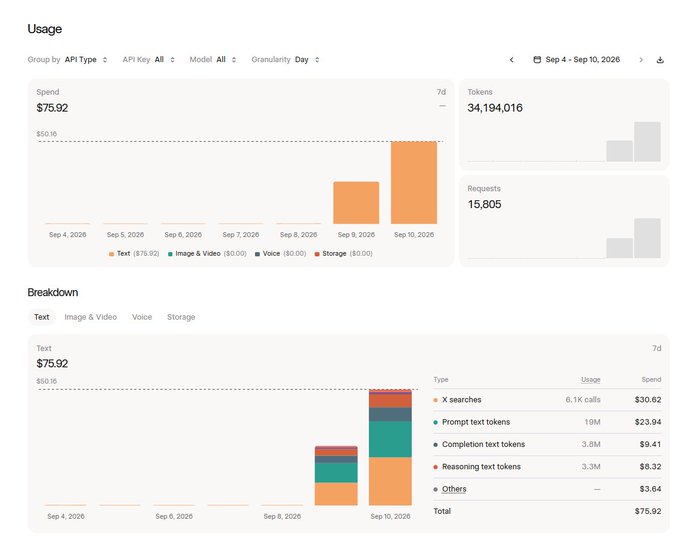680x538 pixels.
Task: Go to next date range arrow
Action: coord(641,60)
